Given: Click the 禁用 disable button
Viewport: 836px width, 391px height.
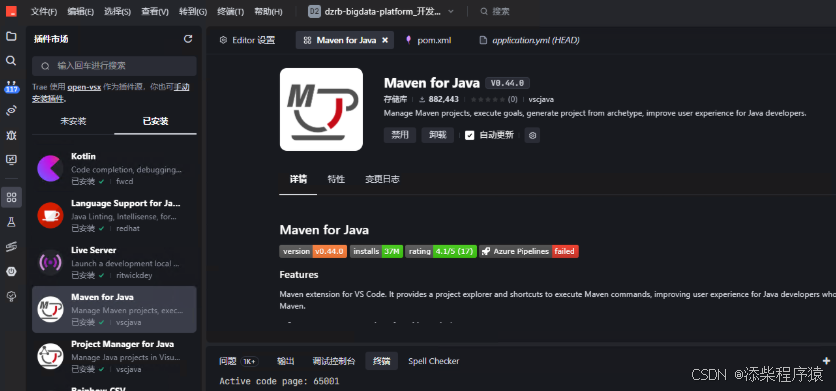Looking at the screenshot, I should pos(400,135).
